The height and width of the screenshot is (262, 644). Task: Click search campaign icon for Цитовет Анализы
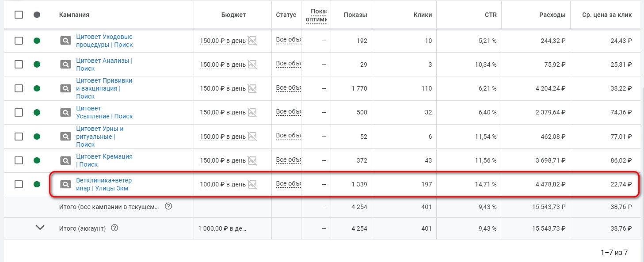tap(65, 65)
